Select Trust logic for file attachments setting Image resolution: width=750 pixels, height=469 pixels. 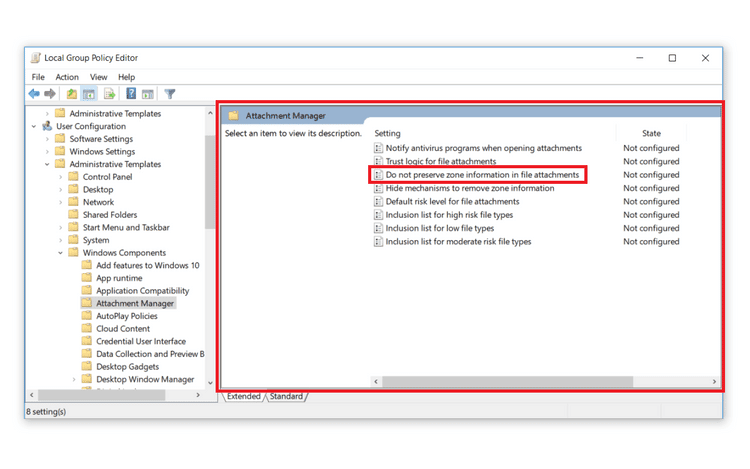pyautogui.click(x=441, y=162)
